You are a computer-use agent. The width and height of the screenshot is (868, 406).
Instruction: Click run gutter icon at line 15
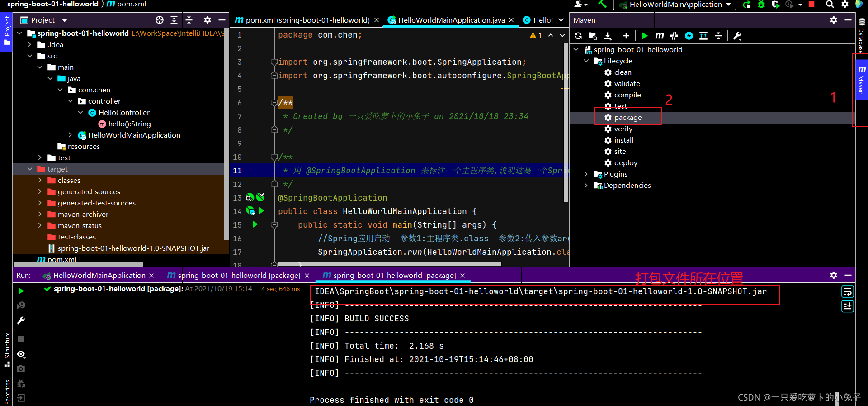pyautogui.click(x=255, y=224)
